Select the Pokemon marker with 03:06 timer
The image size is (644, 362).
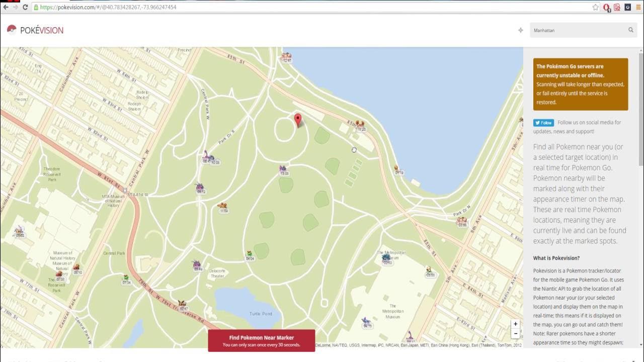pyautogui.click(x=461, y=221)
